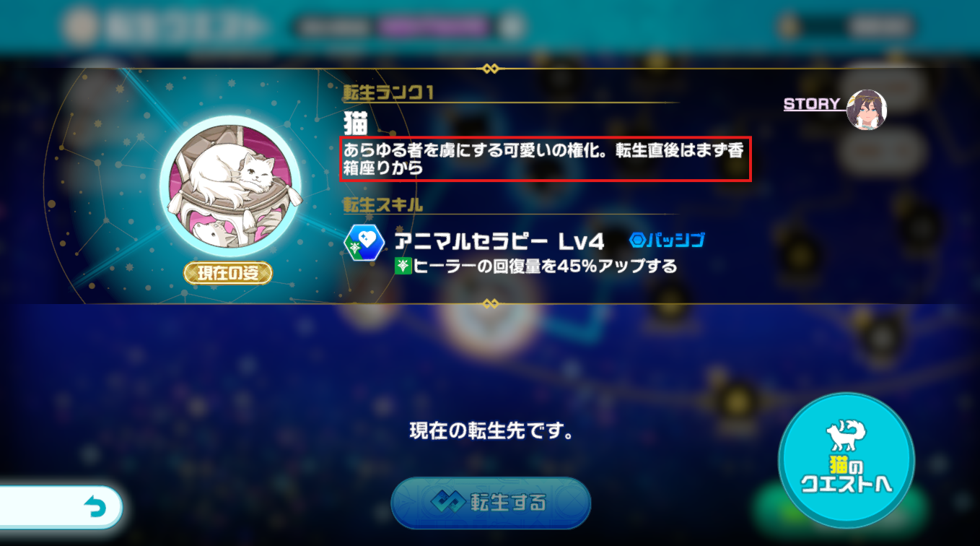Tap the 現在の姿 gold badge
This screenshot has width=980, height=546.
point(227,273)
